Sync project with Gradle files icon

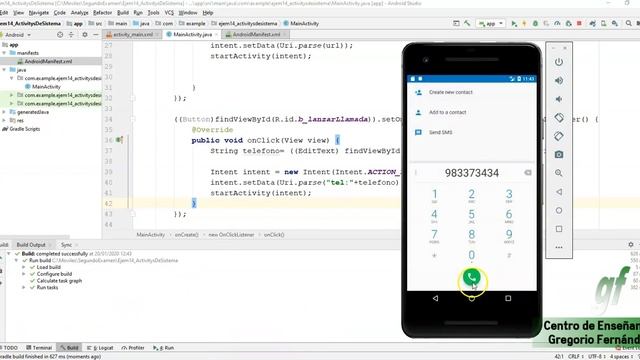(592, 24)
